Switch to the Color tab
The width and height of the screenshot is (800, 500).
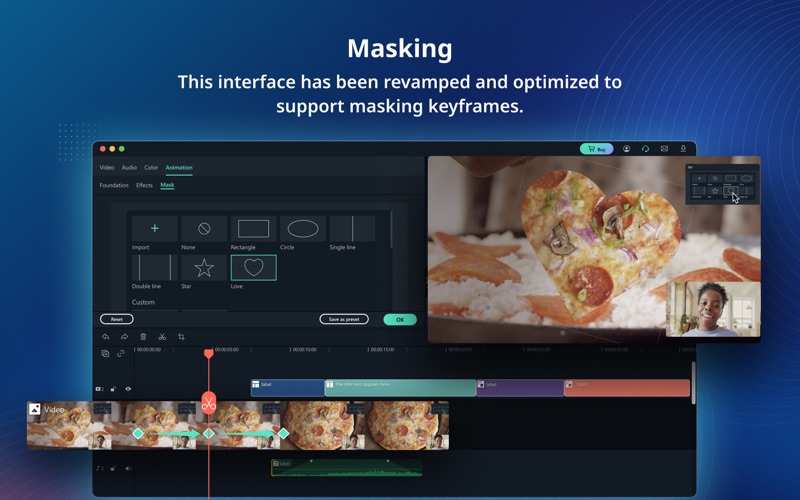[151, 167]
